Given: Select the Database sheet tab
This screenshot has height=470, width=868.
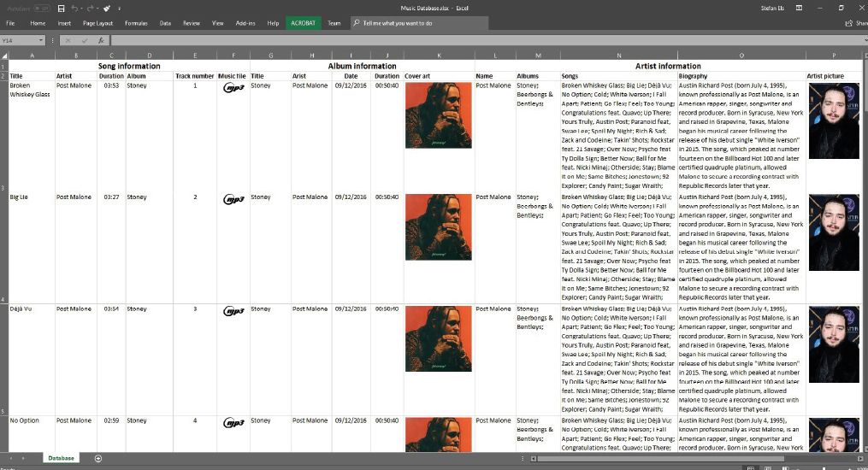Looking at the screenshot, I should pos(61,459).
